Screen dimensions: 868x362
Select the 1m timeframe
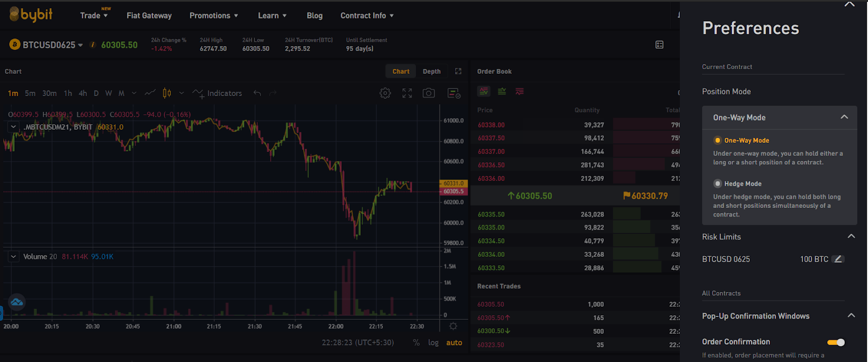coord(13,93)
